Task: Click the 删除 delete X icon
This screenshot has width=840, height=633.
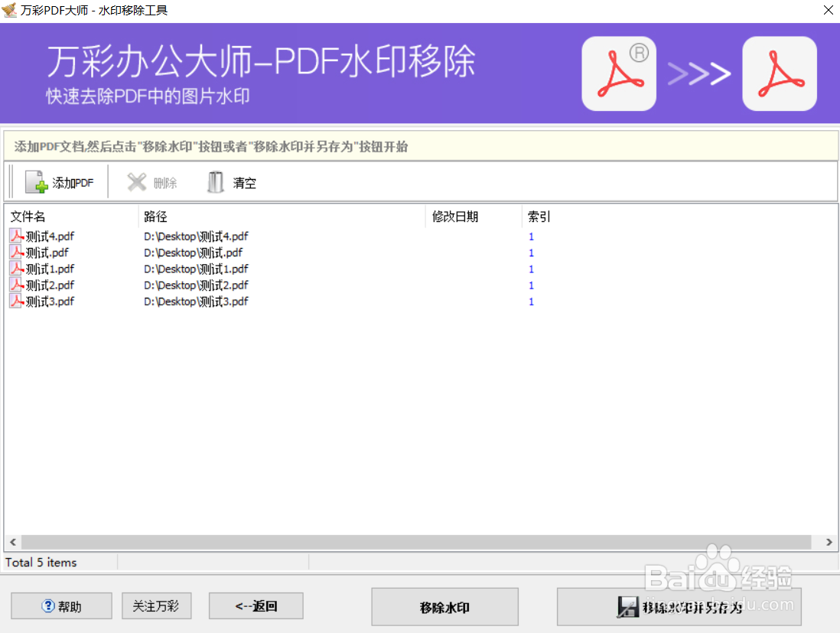Action: coord(137,182)
